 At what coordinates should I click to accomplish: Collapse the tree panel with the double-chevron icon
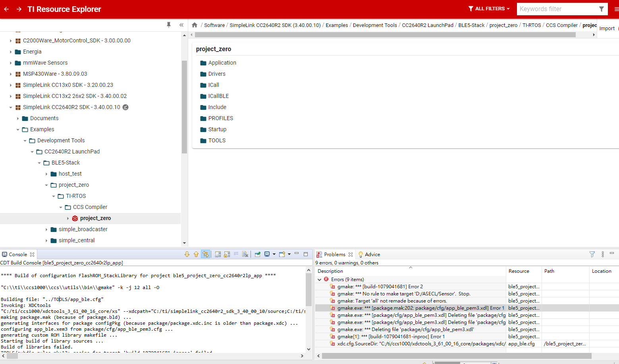click(x=181, y=25)
